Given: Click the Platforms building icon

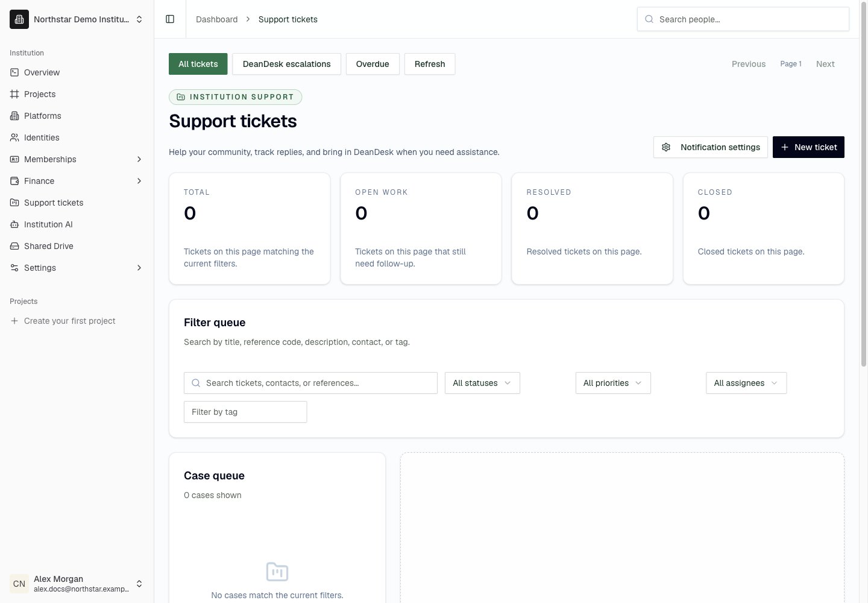Looking at the screenshot, I should [14, 116].
